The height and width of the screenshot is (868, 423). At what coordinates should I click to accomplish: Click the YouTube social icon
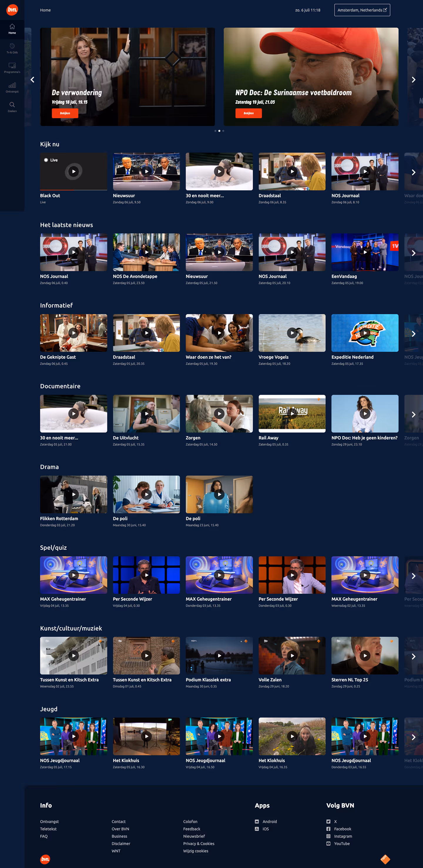328,844
